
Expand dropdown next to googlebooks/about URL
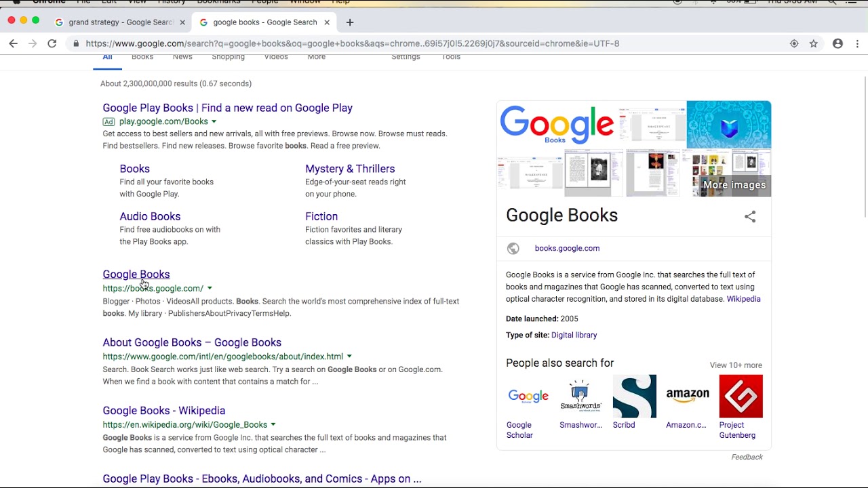click(x=349, y=357)
